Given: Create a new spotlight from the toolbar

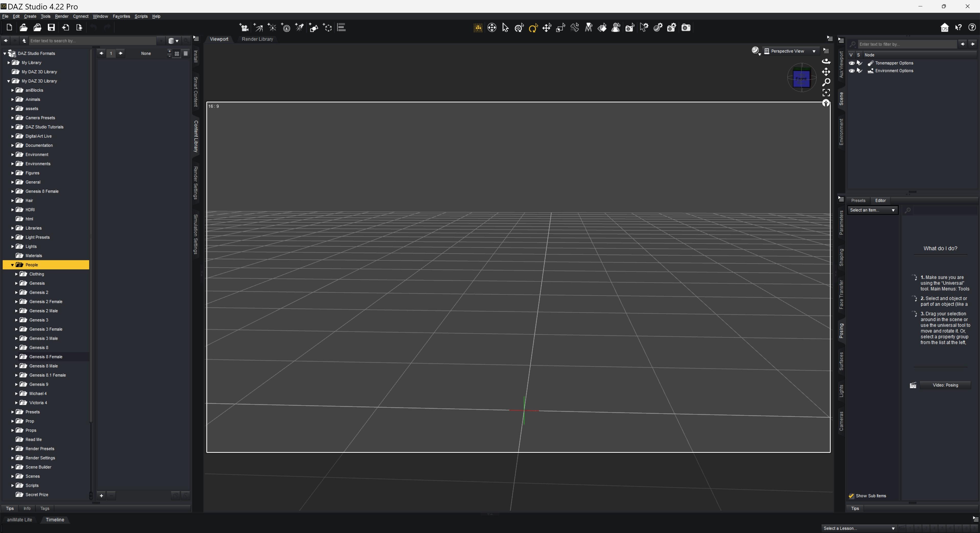Looking at the screenshot, I should pyautogui.click(x=299, y=27).
